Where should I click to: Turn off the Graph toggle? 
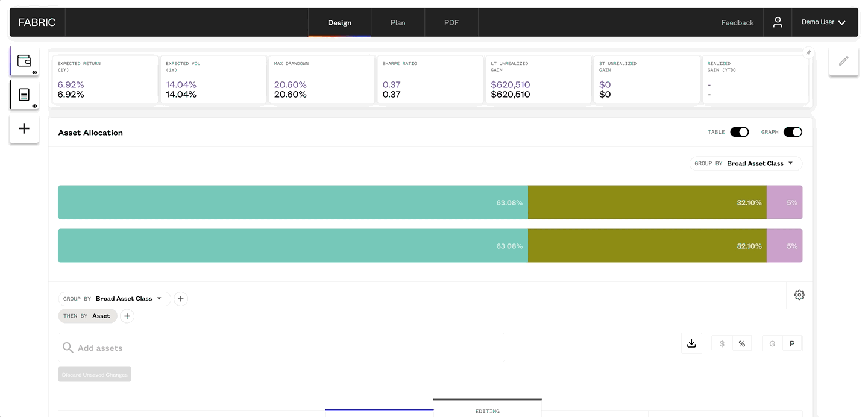[x=793, y=132]
